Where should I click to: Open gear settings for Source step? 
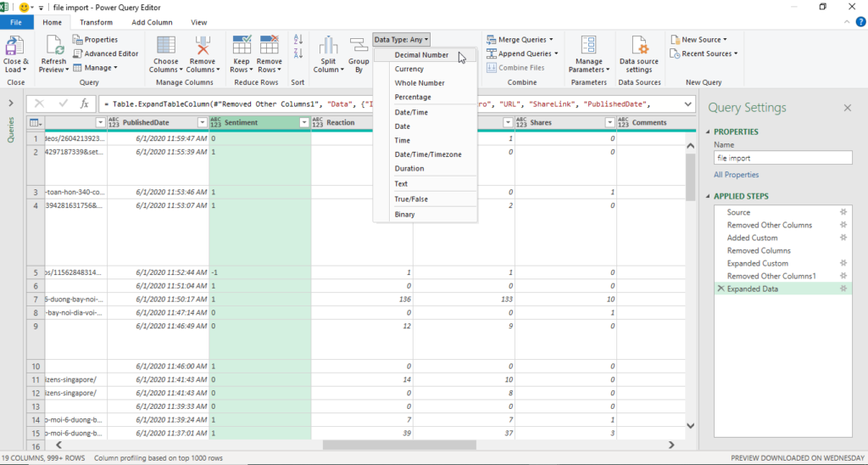coord(843,212)
